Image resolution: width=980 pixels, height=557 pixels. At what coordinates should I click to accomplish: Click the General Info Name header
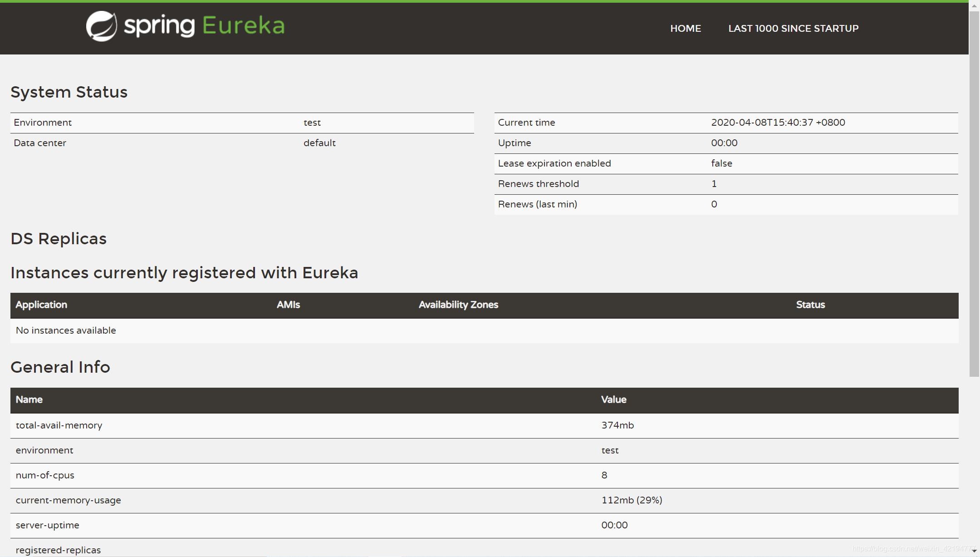click(x=29, y=399)
